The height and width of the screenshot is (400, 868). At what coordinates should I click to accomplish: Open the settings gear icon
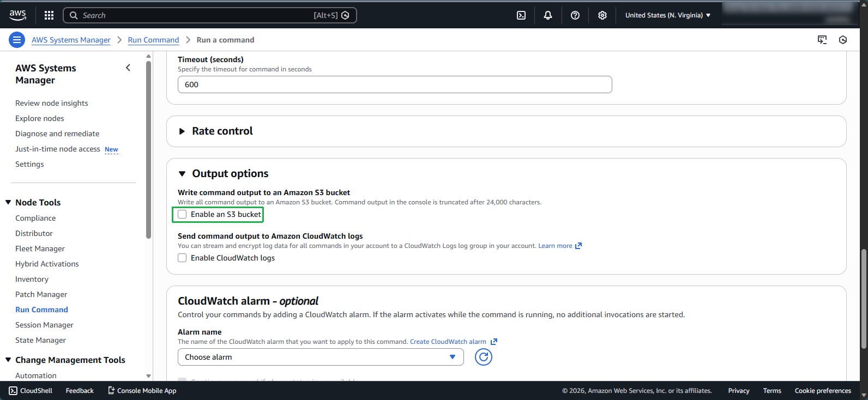[602, 15]
